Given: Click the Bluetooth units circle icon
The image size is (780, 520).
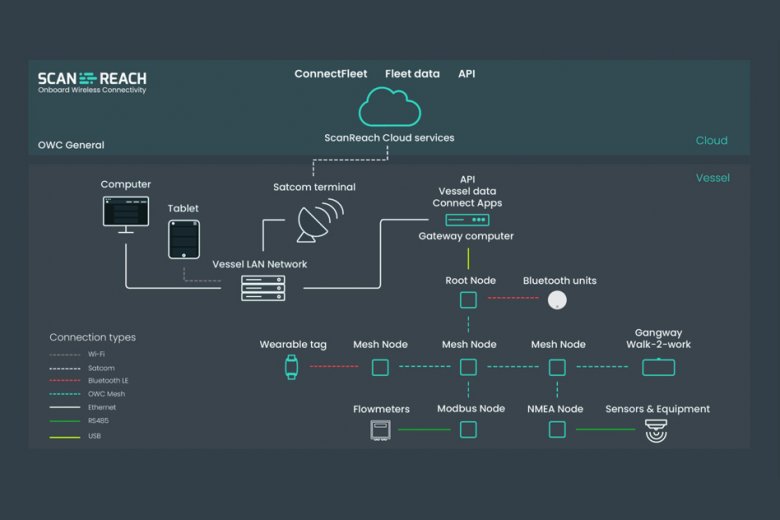Looking at the screenshot, I should tap(557, 300).
